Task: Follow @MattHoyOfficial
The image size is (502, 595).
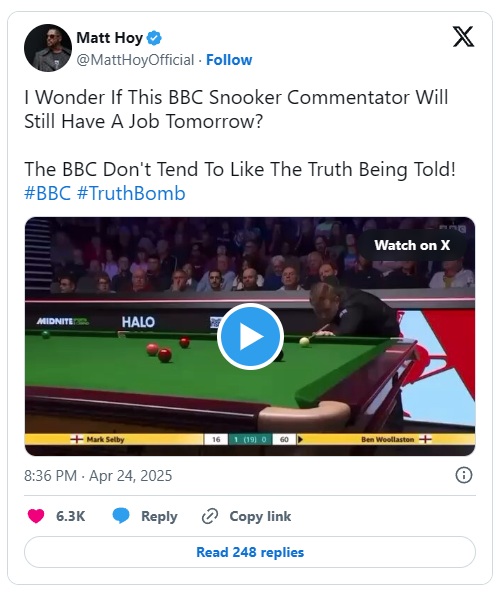Action: pyautogui.click(x=229, y=60)
